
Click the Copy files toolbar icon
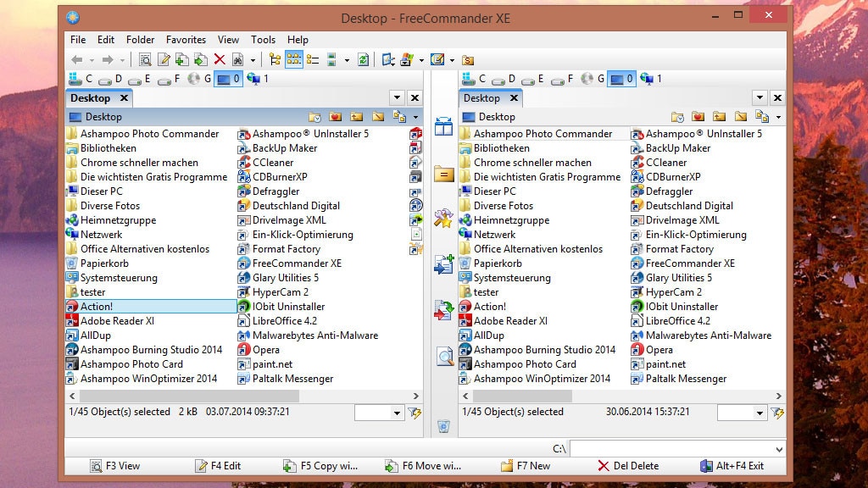point(182,60)
